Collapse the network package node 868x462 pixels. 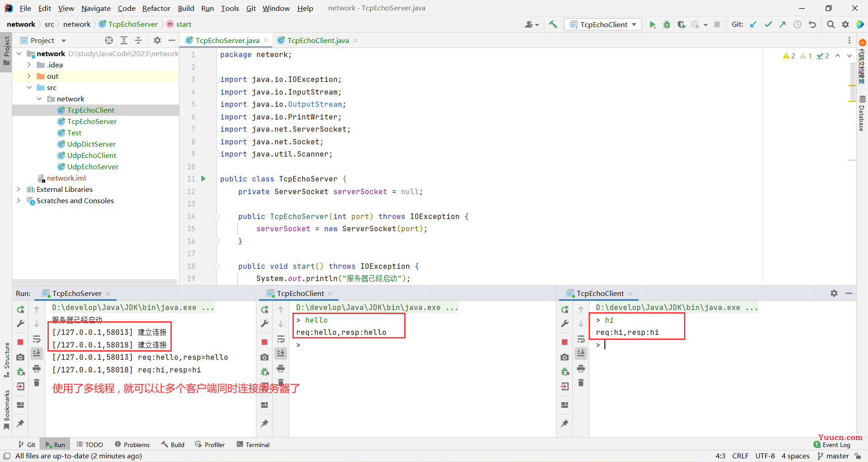(39, 99)
